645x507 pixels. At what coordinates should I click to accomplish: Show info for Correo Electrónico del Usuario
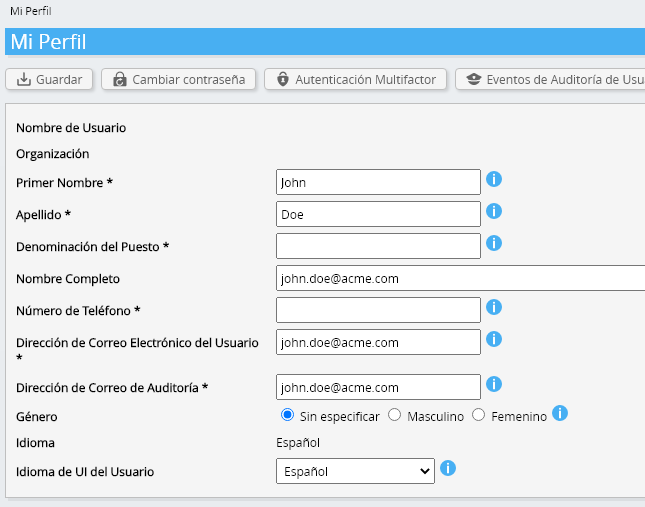[494, 339]
